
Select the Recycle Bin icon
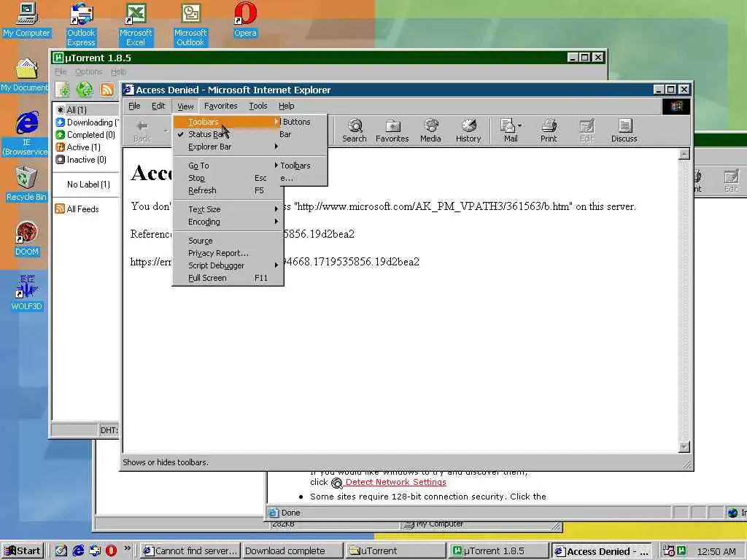pos(26,184)
